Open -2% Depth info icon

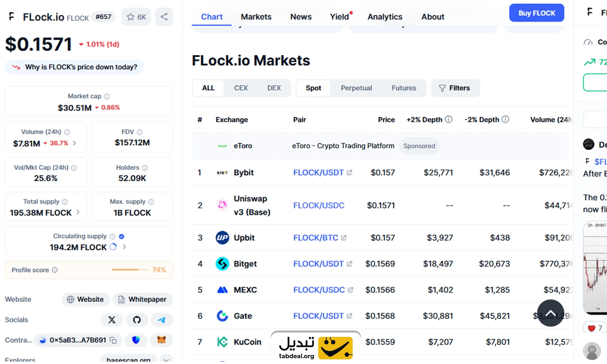tap(505, 119)
